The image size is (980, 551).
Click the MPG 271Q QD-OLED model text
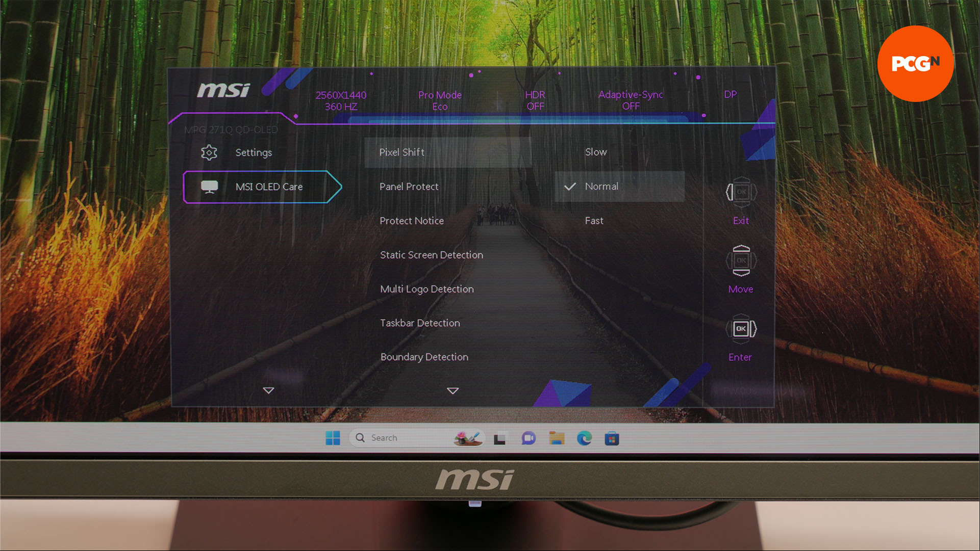(x=231, y=129)
